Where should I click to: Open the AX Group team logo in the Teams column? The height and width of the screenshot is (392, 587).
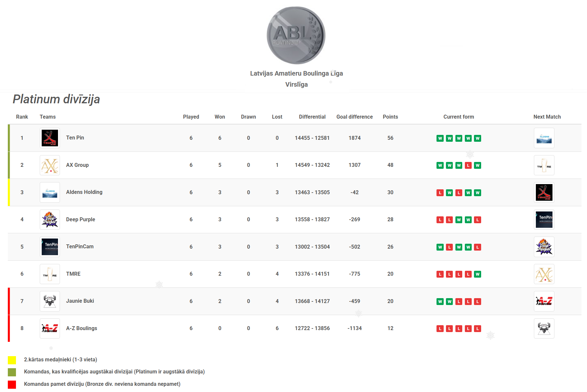pyautogui.click(x=50, y=165)
